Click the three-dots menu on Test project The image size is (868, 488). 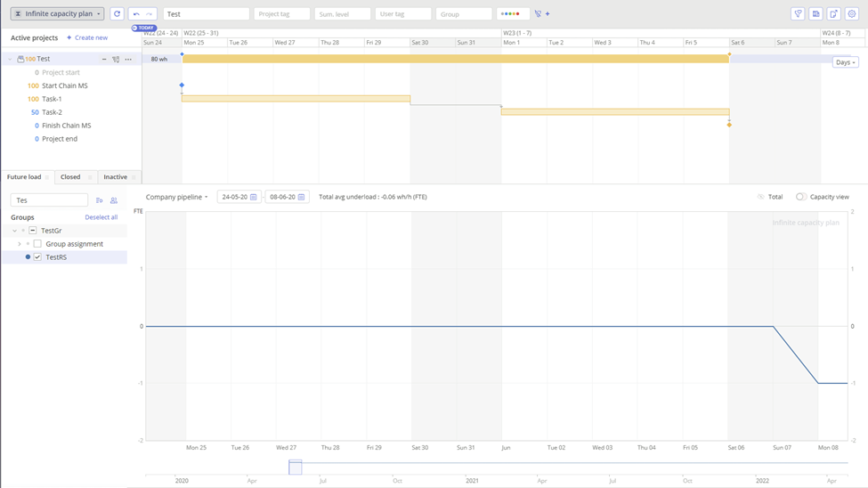tap(128, 60)
